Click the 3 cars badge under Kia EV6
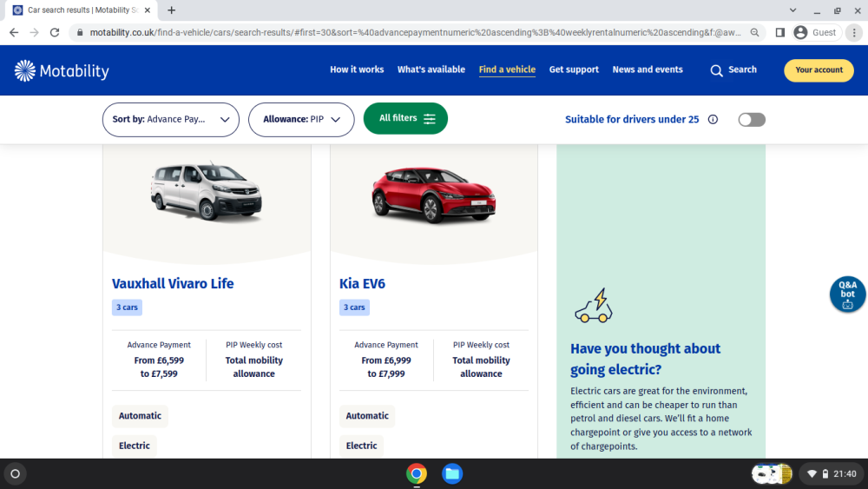This screenshot has width=868, height=489. (354, 307)
